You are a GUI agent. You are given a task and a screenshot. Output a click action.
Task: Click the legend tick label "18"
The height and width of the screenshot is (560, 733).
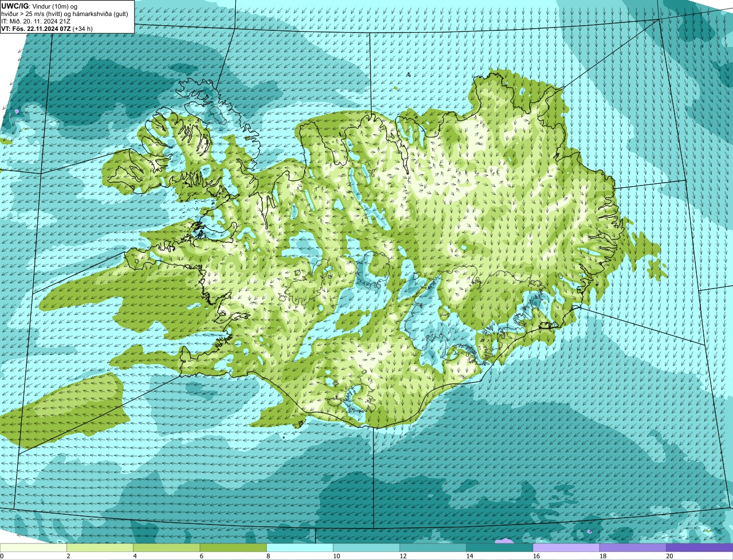603,556
